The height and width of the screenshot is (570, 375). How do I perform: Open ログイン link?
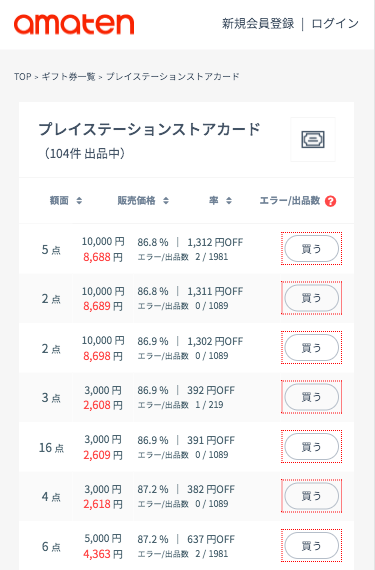[335, 24]
